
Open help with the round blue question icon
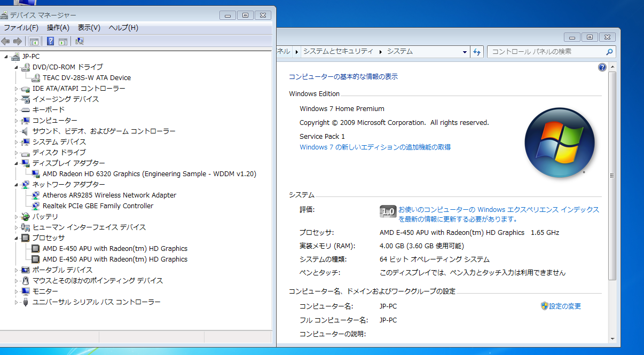(x=602, y=67)
